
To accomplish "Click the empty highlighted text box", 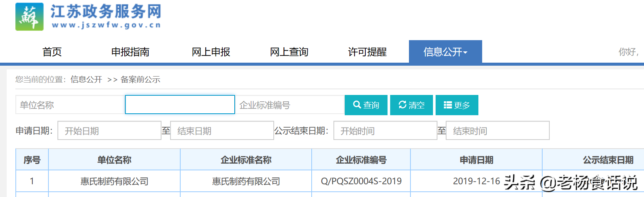I will [x=180, y=105].
